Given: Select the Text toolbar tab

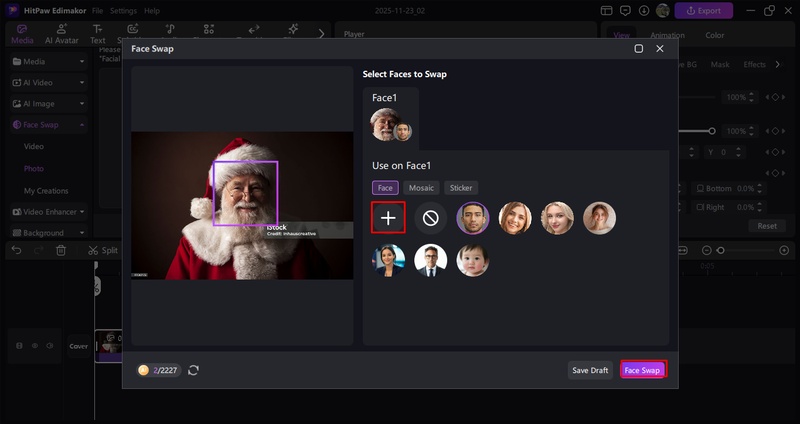Looking at the screenshot, I should click(x=97, y=34).
